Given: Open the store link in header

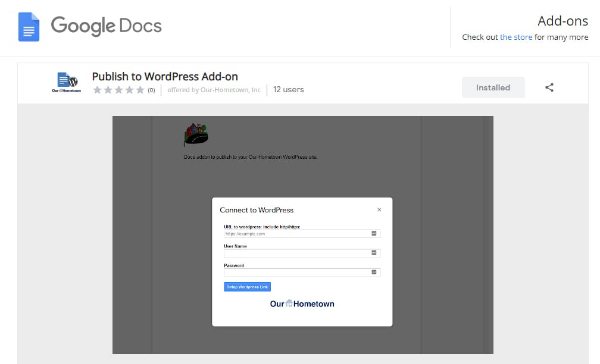Looking at the screenshot, I should click(516, 37).
